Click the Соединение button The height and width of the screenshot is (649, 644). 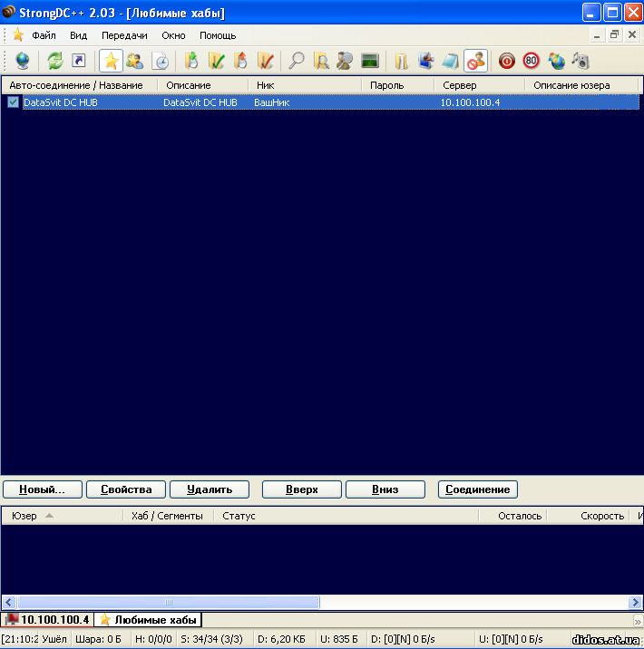(477, 489)
